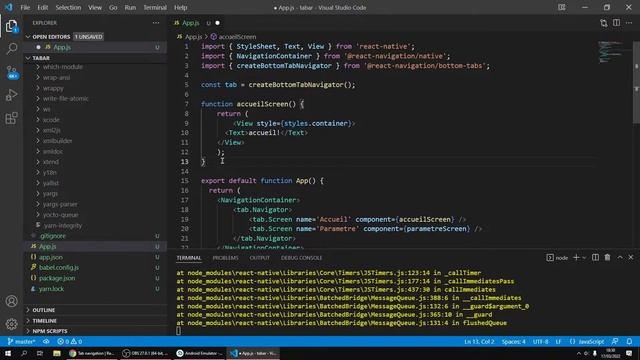640x360 pixels.
Task: Open the Search view icon
Action: (11, 49)
